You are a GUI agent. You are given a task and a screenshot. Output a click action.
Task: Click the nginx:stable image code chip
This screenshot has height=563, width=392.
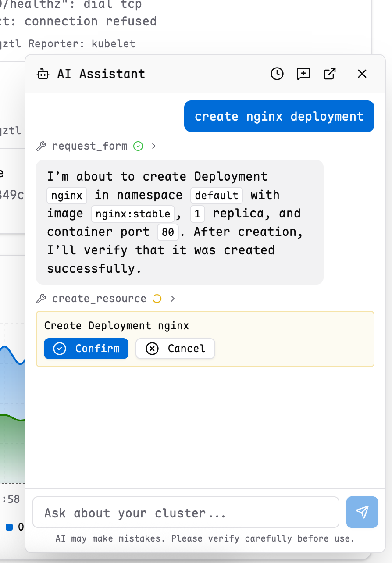click(133, 214)
